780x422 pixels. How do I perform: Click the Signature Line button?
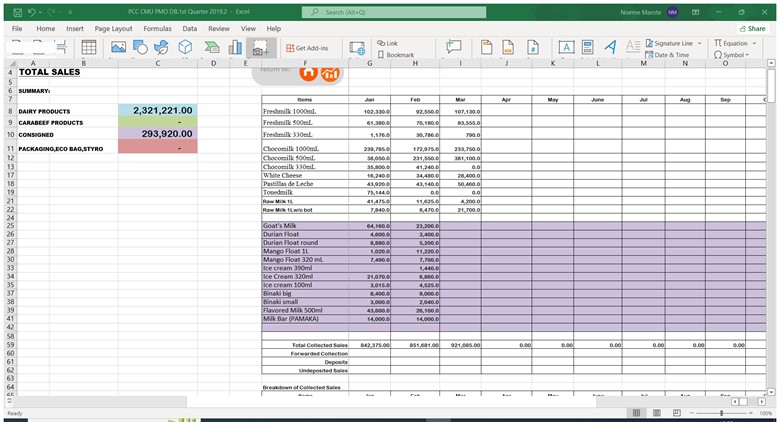[x=669, y=43]
